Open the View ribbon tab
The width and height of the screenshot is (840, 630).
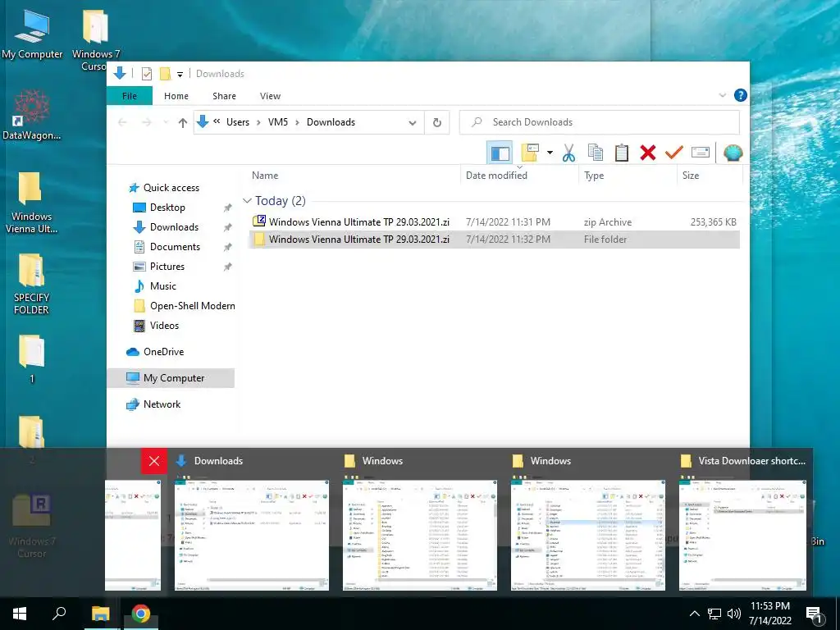pos(270,96)
